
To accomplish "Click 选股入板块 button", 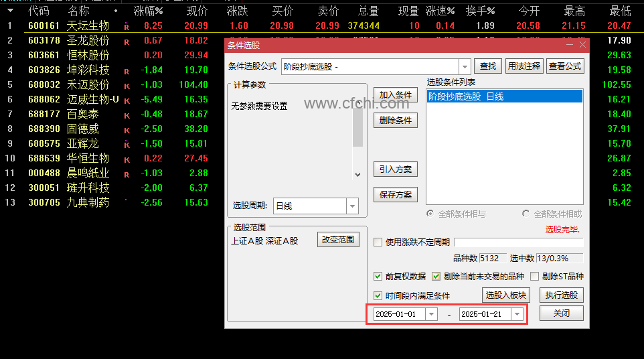I will click(506, 295).
